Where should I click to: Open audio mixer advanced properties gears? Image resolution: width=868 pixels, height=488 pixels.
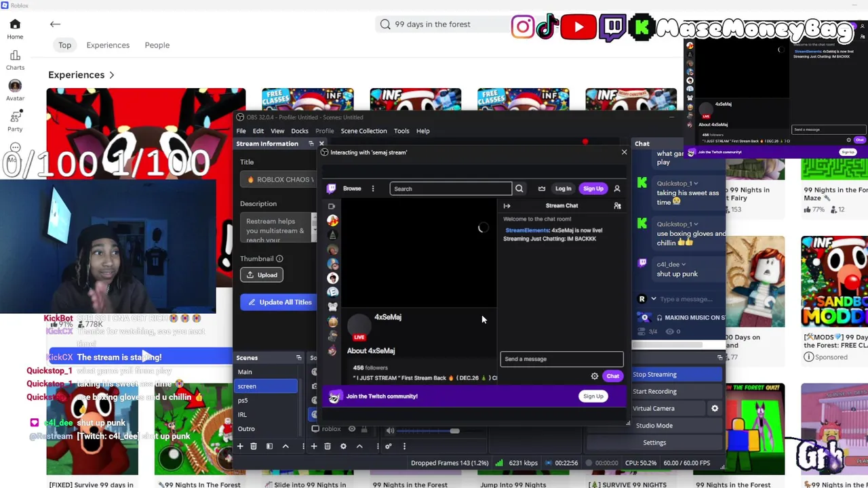pyautogui.click(x=389, y=446)
